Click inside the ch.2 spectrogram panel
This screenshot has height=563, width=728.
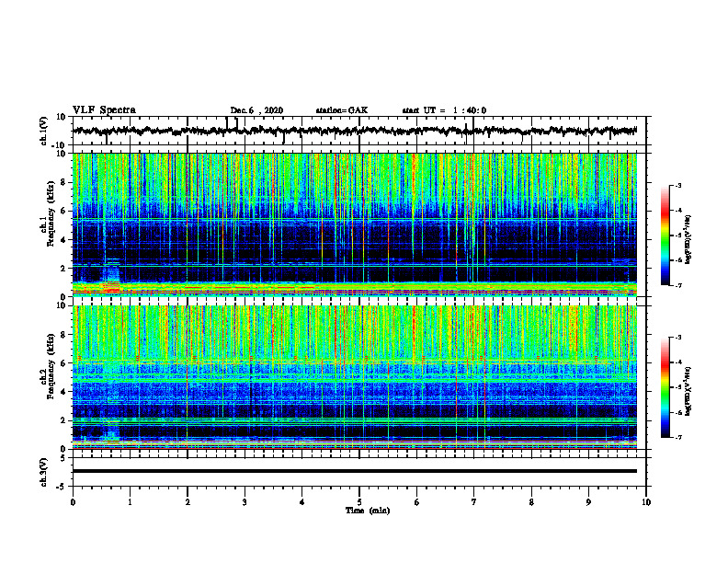click(355, 377)
